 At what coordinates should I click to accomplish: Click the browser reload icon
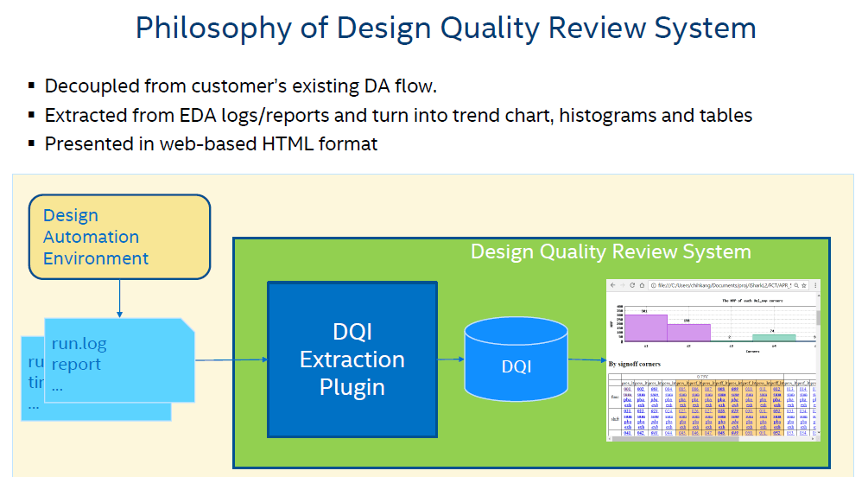[x=631, y=285]
